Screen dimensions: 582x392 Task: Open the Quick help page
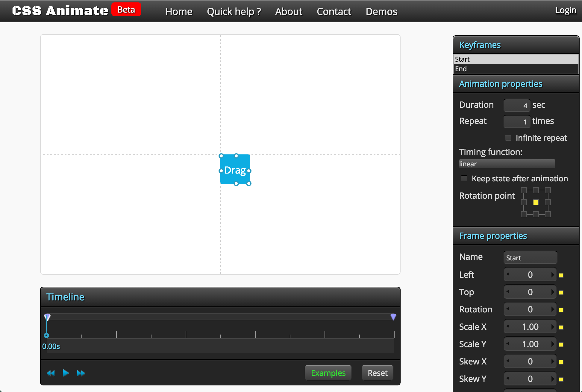(234, 11)
